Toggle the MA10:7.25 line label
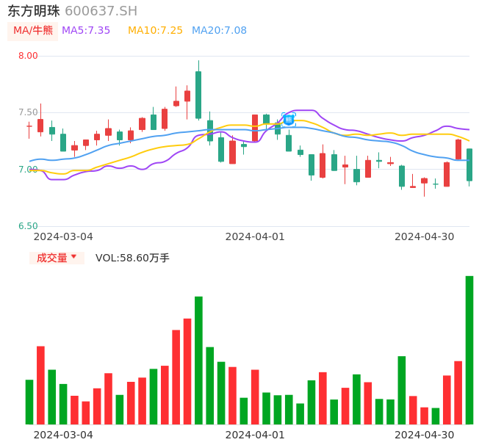The image size is (504, 445). (x=155, y=31)
